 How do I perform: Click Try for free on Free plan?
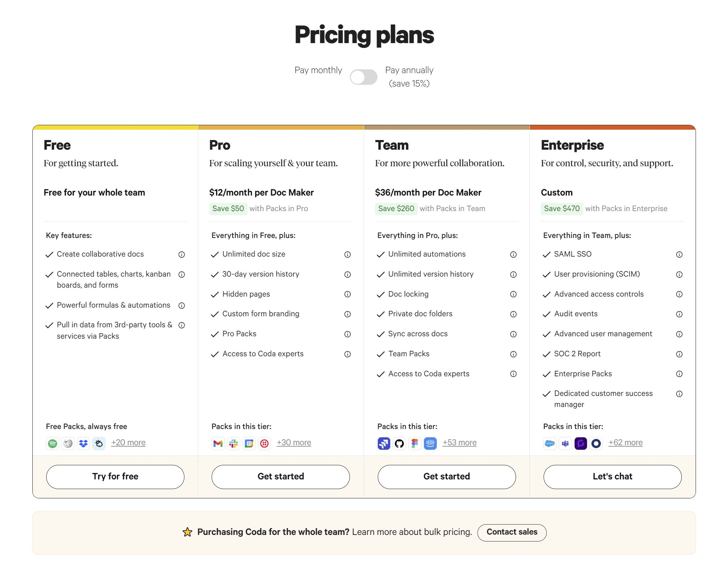point(115,476)
